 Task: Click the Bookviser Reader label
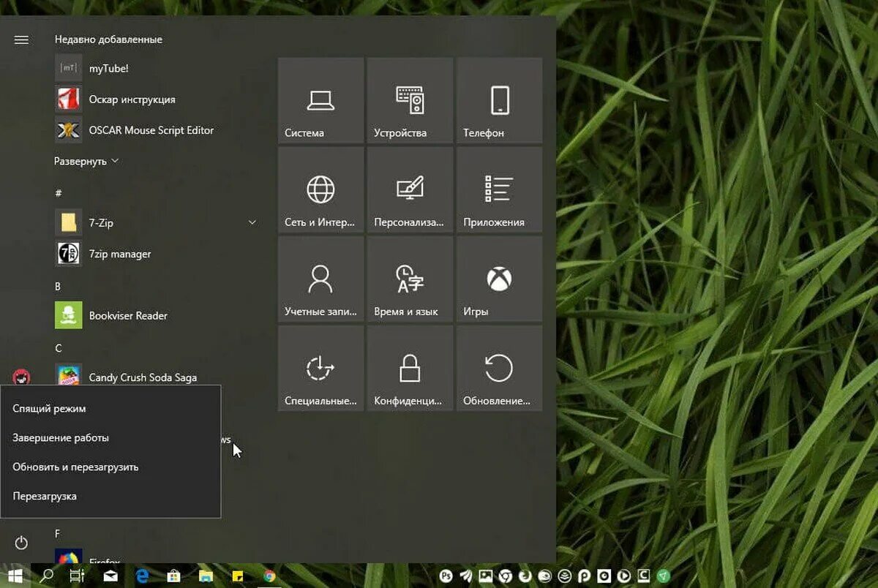[x=128, y=315]
